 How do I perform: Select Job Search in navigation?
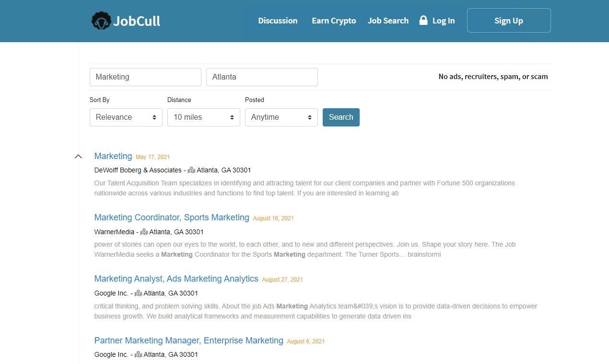pos(388,21)
